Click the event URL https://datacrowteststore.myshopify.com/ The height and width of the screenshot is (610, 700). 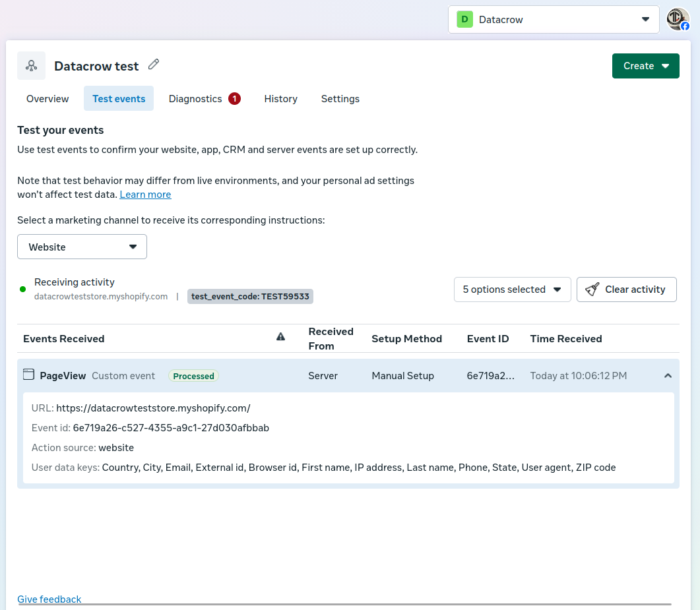(153, 408)
